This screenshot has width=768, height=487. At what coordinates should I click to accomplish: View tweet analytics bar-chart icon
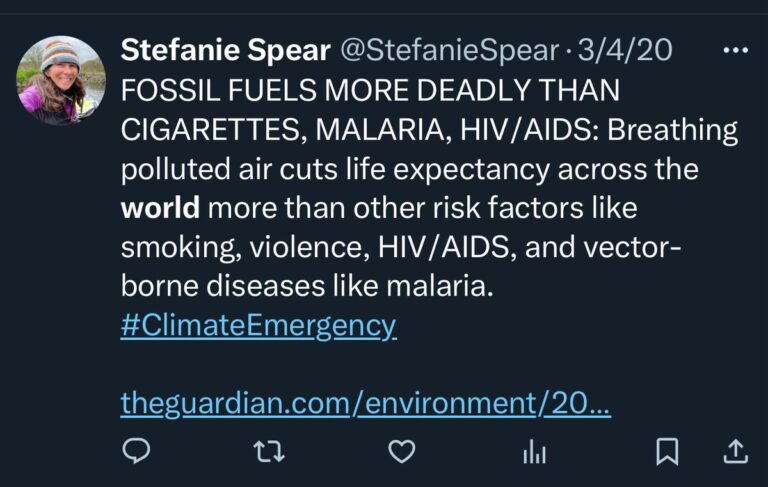tap(534, 453)
